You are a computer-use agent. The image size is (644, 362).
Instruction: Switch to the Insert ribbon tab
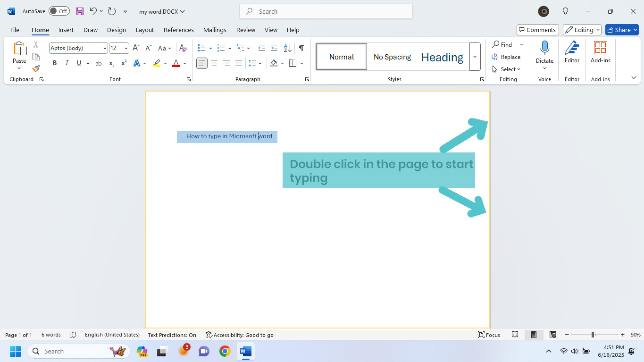[x=66, y=30]
